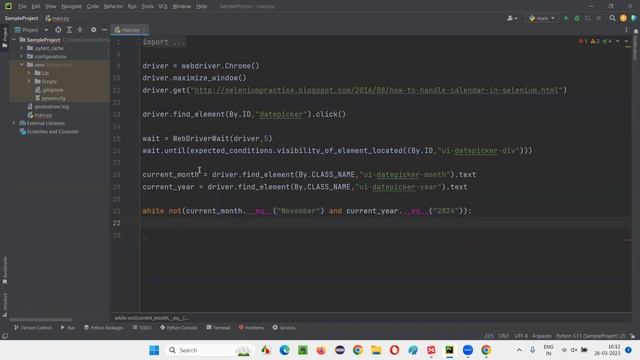
Task: Click the UTF-8 encoding status widget
Action: point(520,336)
